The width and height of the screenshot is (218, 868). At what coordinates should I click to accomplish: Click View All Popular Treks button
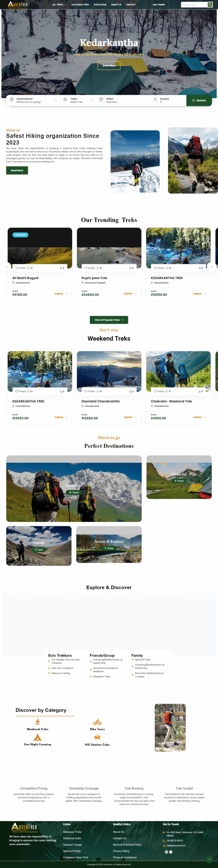coord(109,320)
